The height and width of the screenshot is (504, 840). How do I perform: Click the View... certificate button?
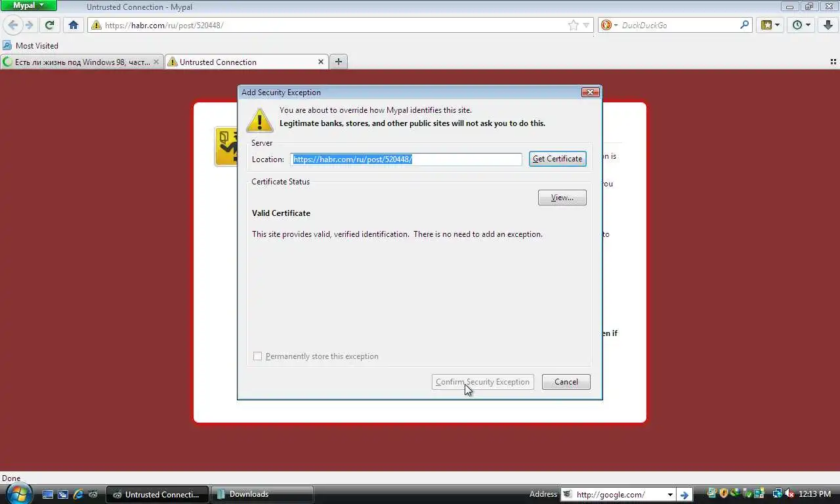[562, 198]
